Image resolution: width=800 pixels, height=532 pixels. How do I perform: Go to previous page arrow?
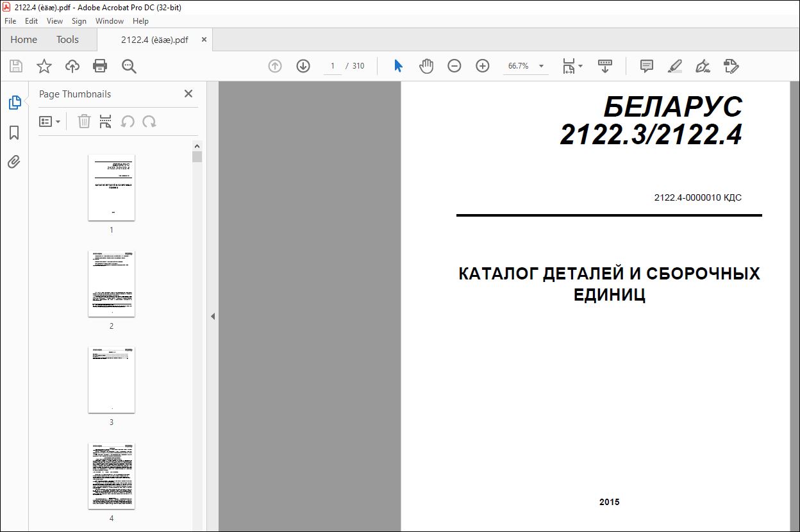click(x=275, y=66)
